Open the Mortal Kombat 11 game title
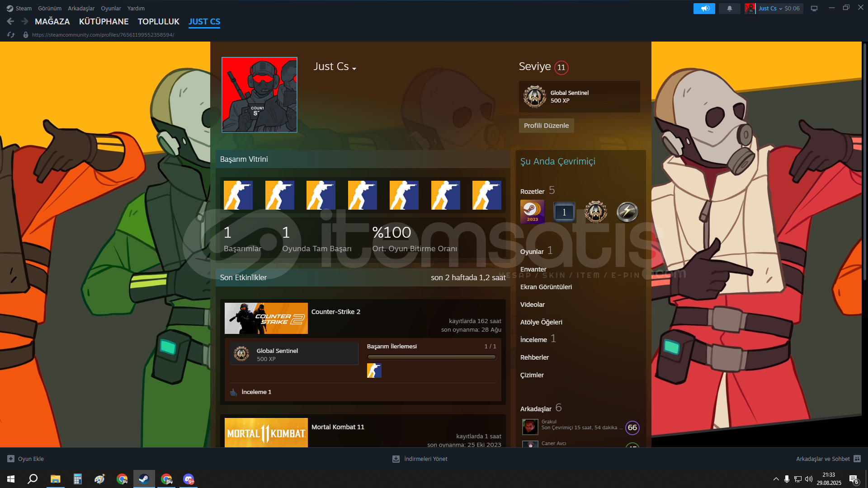Viewport: 868px width, 488px height. pyautogui.click(x=338, y=427)
